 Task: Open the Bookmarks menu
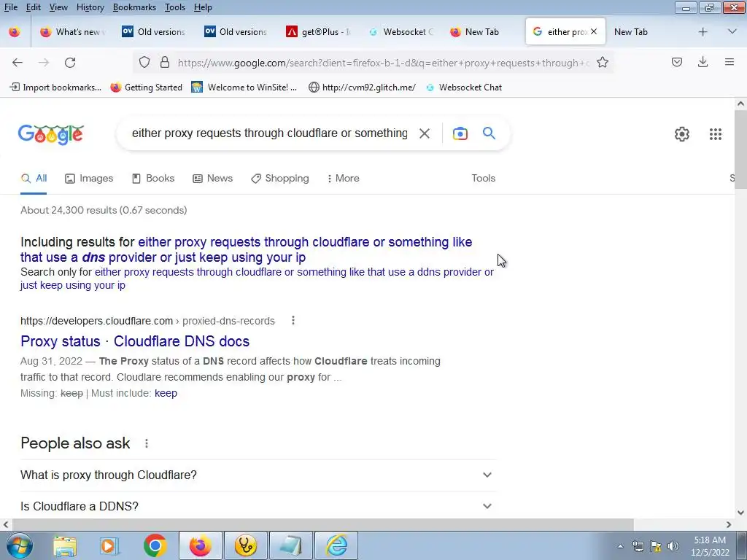point(134,7)
